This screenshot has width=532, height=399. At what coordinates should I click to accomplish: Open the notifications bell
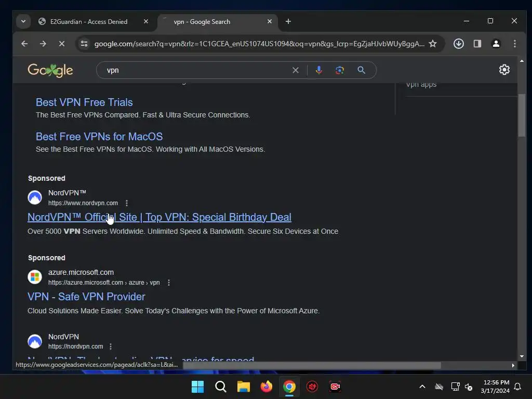518,387
